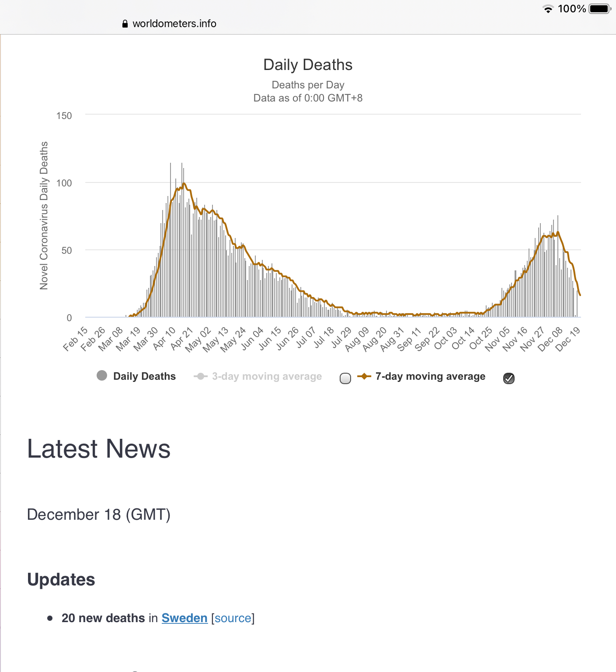Image resolution: width=616 pixels, height=672 pixels.
Task: Open the [source] link for Sweden deaths
Action: click(x=233, y=618)
